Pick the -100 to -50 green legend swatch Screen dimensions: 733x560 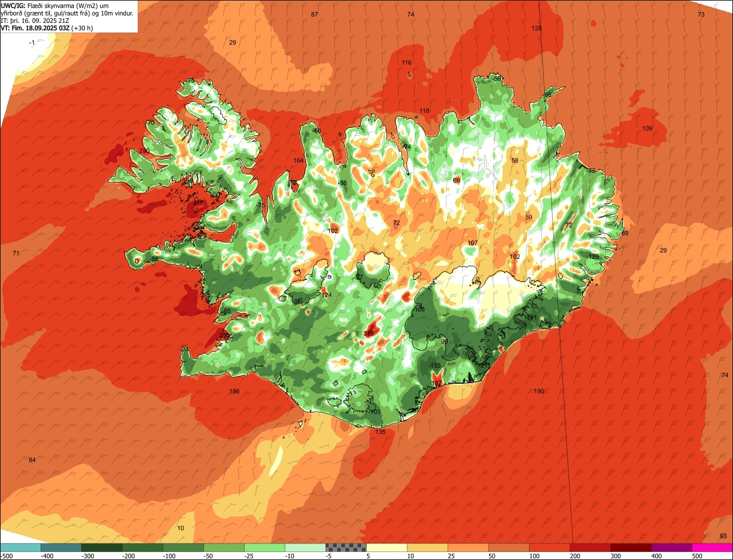(x=183, y=547)
